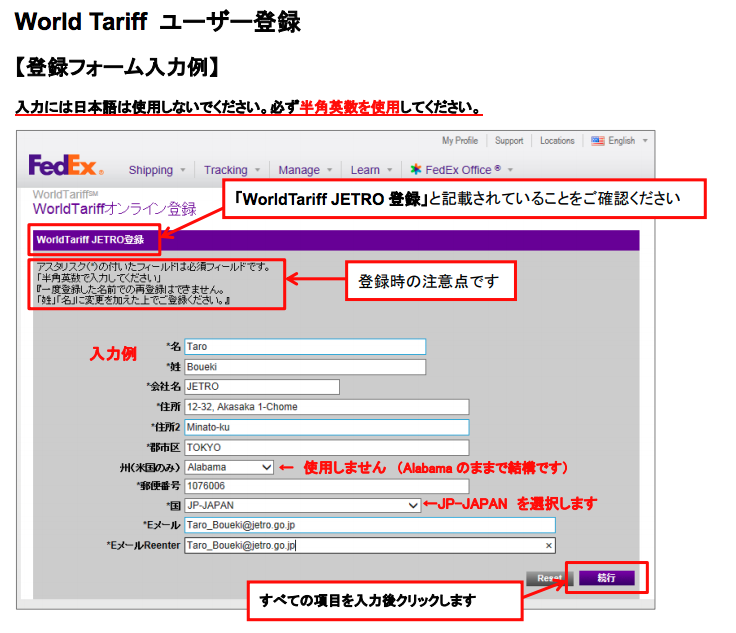Open the Shipping menu

151,170
